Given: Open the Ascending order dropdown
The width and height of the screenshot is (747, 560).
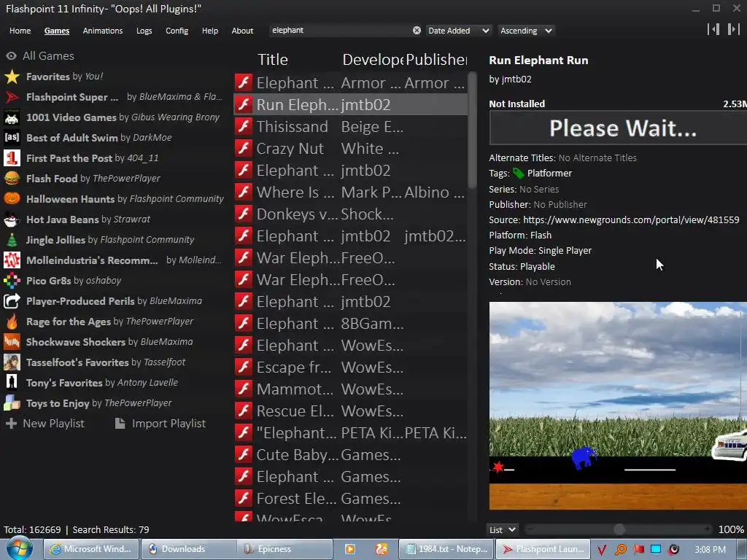Looking at the screenshot, I should pyautogui.click(x=526, y=31).
